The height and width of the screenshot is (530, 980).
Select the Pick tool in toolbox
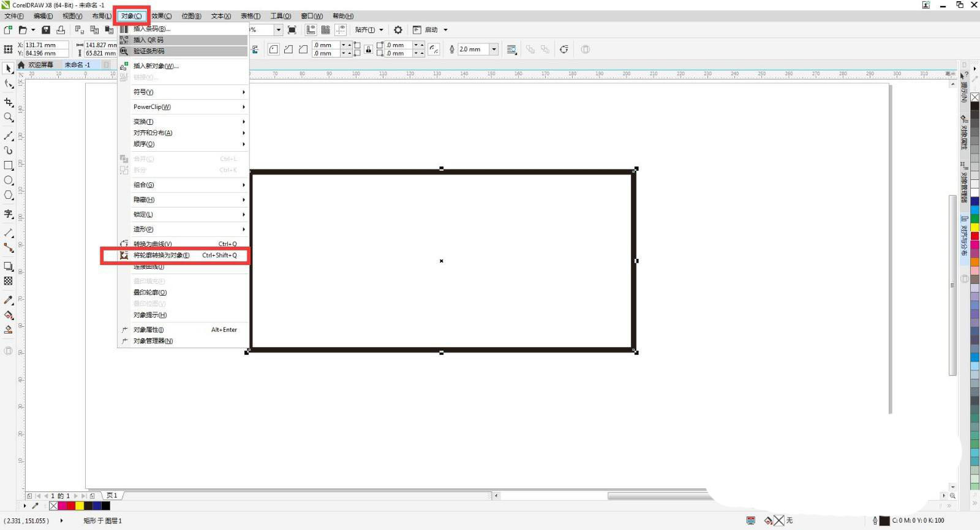pos(9,69)
